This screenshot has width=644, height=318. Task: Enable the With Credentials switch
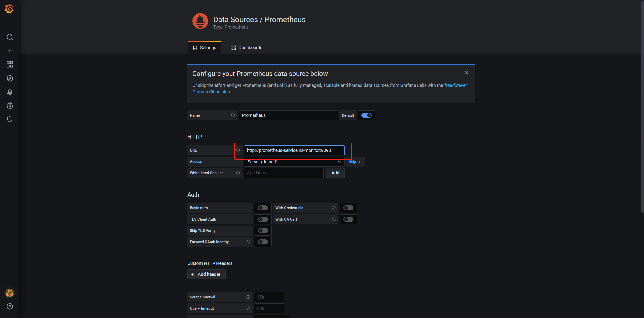pos(348,208)
